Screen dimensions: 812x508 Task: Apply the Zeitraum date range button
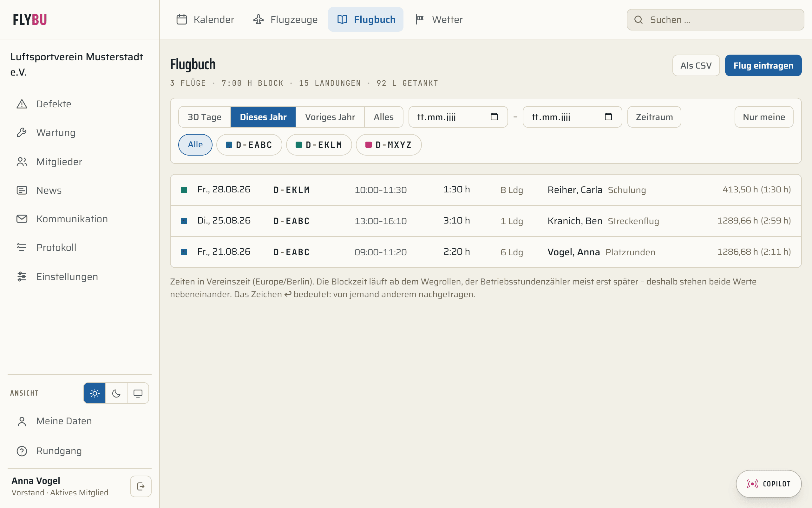pos(654,117)
